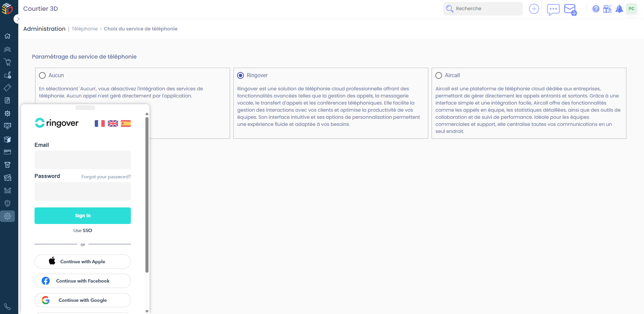
Task: Click the shopping cart sidebar icon
Action: tap(7, 62)
